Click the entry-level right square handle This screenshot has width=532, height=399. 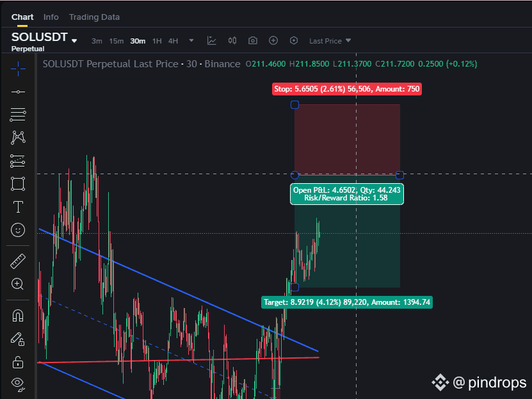[400, 175]
